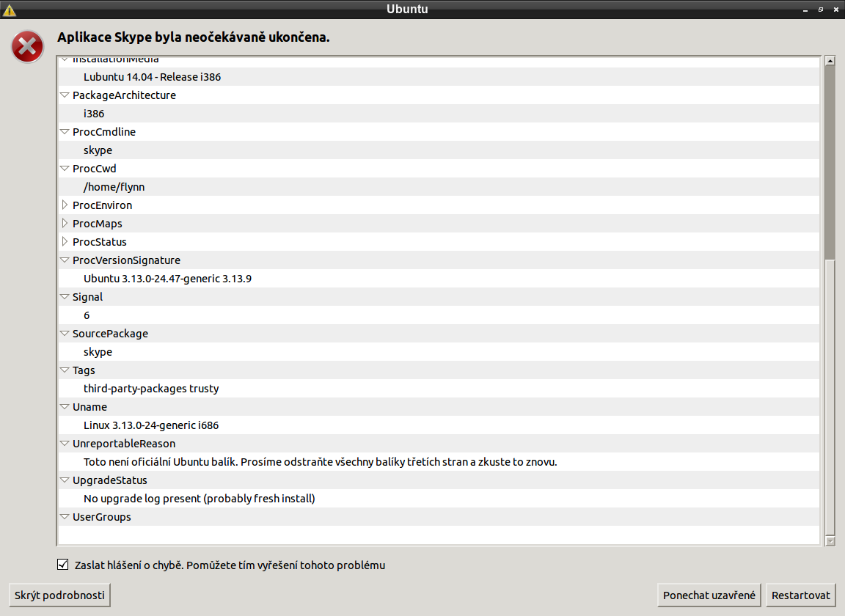845x616 pixels.
Task: Click the warning triangle in title bar
Action: pyautogui.click(x=9, y=10)
